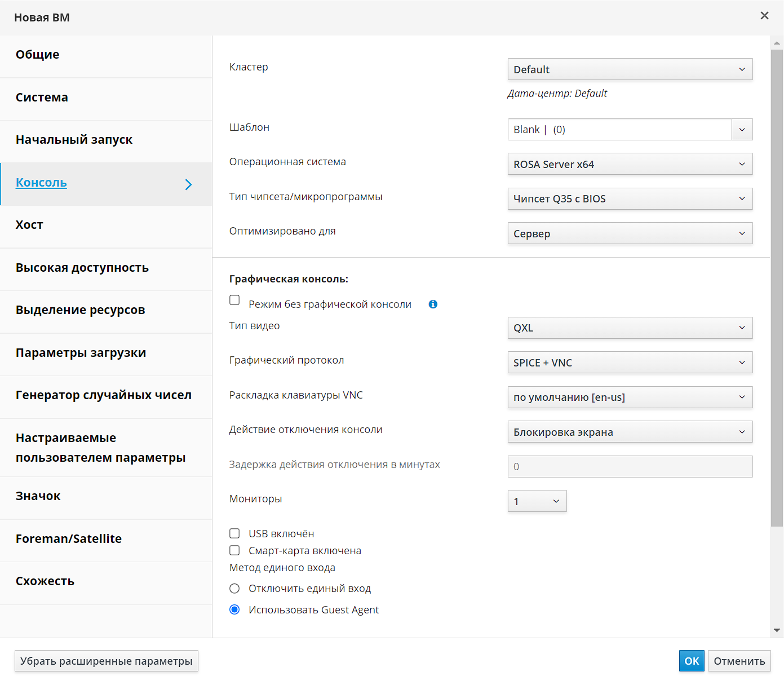Click the scrollbar up arrow
This screenshot has width=784, height=685.
777,43
